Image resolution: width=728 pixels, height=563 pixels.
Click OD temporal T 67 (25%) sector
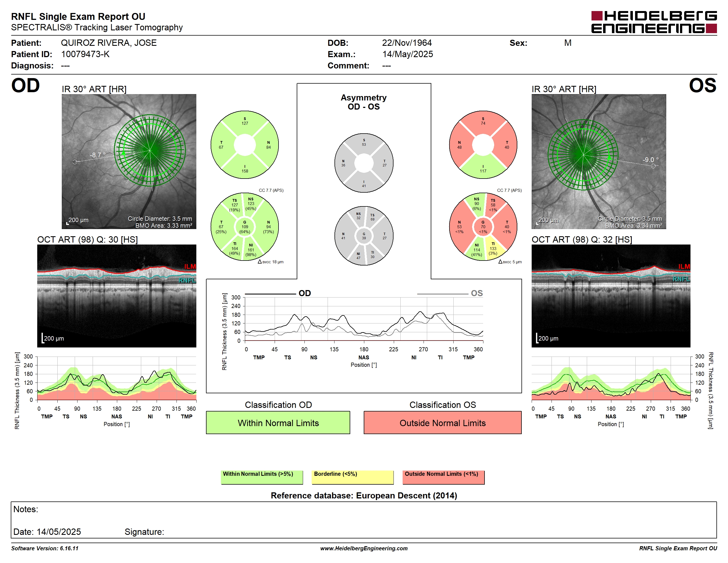[221, 227]
